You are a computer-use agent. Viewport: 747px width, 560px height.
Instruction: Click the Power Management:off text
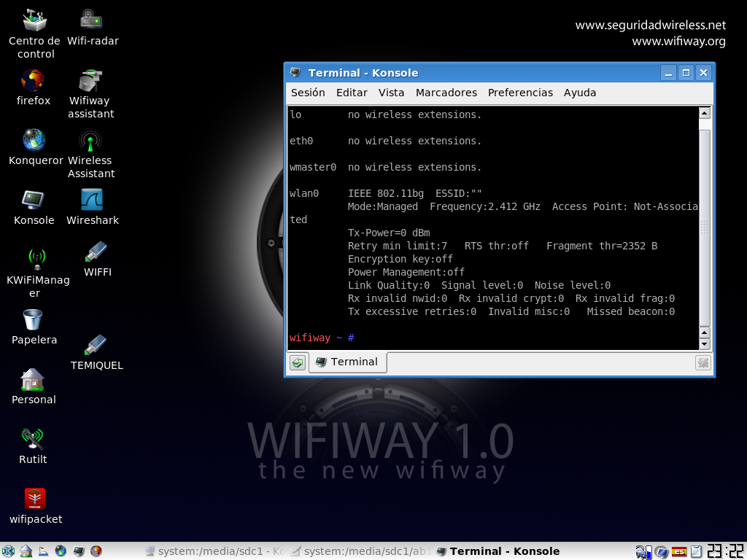(406, 272)
